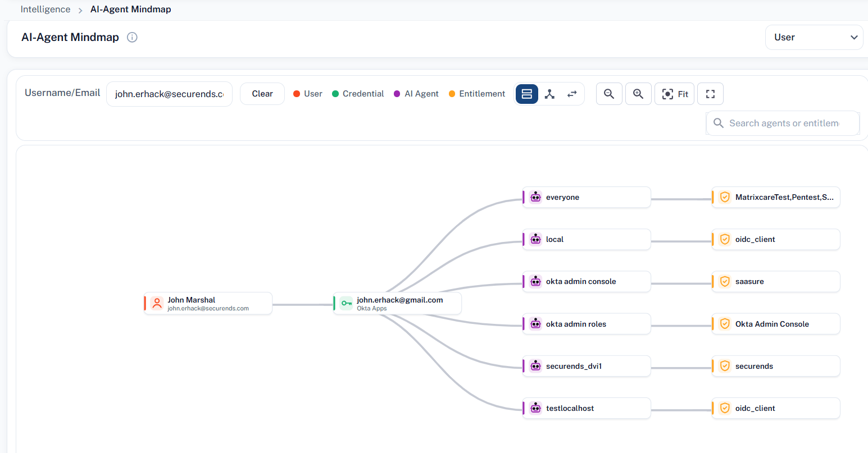Select the stacked list layout icon
The height and width of the screenshot is (453, 868).
(527, 94)
